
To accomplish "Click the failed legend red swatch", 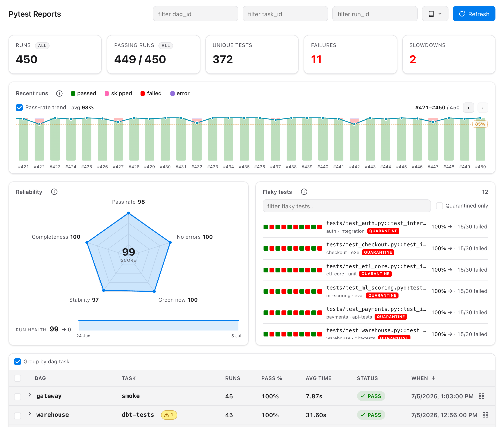I will coord(143,94).
